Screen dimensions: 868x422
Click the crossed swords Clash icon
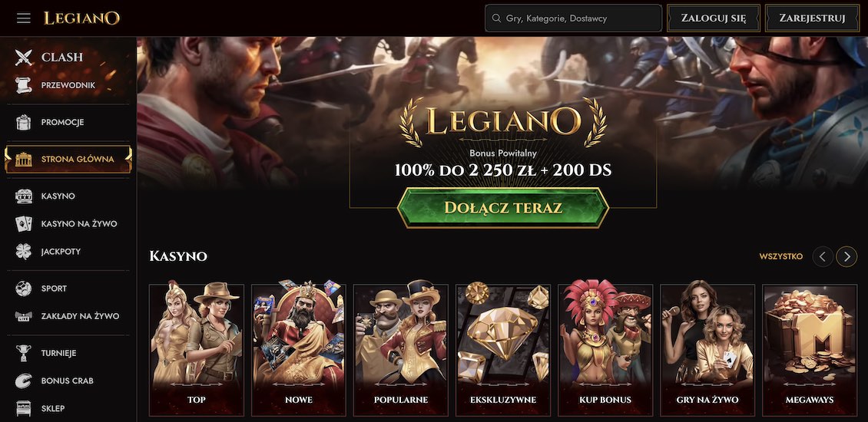(24, 57)
